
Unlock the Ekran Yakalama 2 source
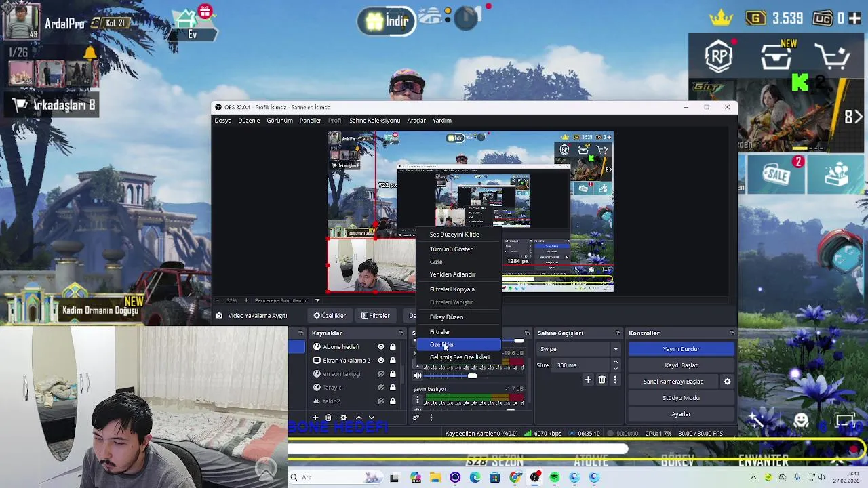[x=393, y=361]
